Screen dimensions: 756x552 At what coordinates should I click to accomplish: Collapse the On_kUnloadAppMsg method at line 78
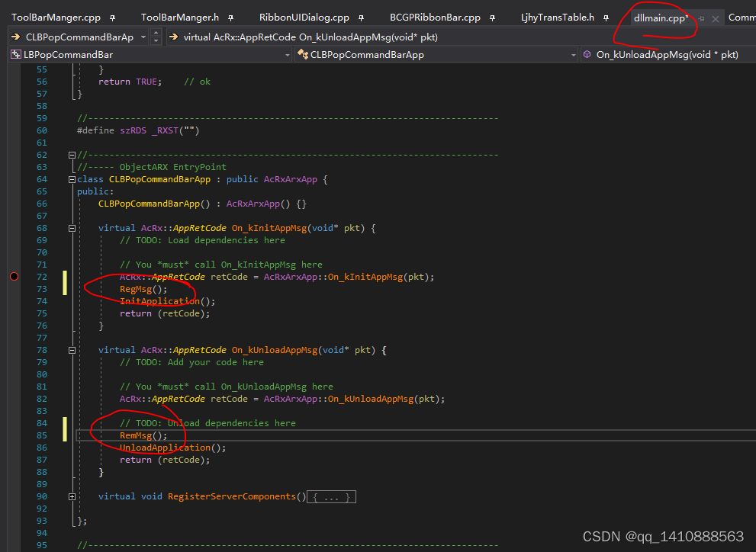point(72,349)
